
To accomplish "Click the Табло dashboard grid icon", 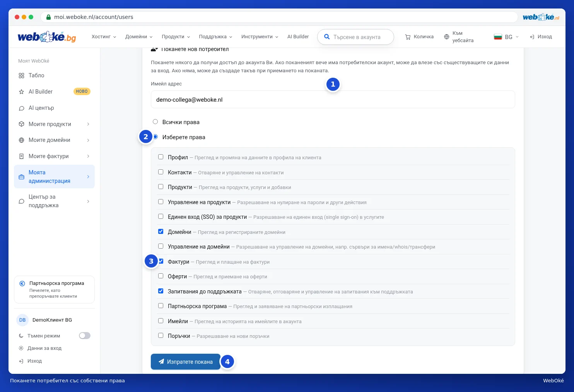I will pyautogui.click(x=21, y=76).
